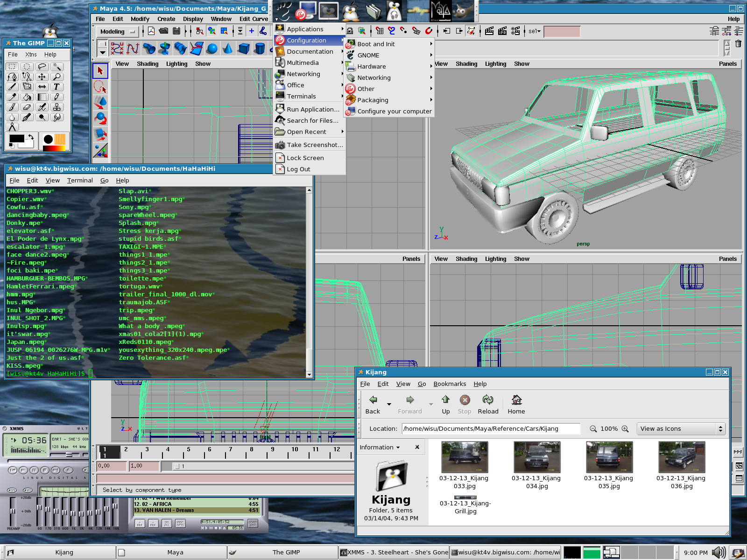
Task: Click Maya rotate tool
Action: coord(100,119)
